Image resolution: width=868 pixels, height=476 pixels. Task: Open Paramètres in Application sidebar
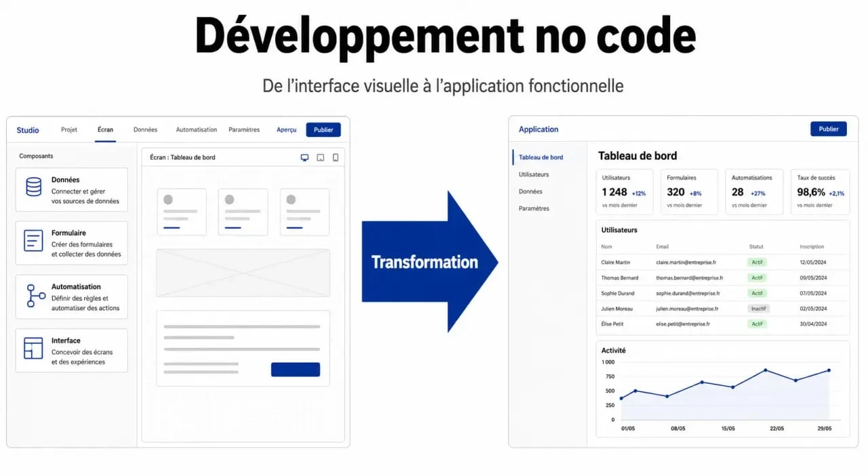pos(534,208)
